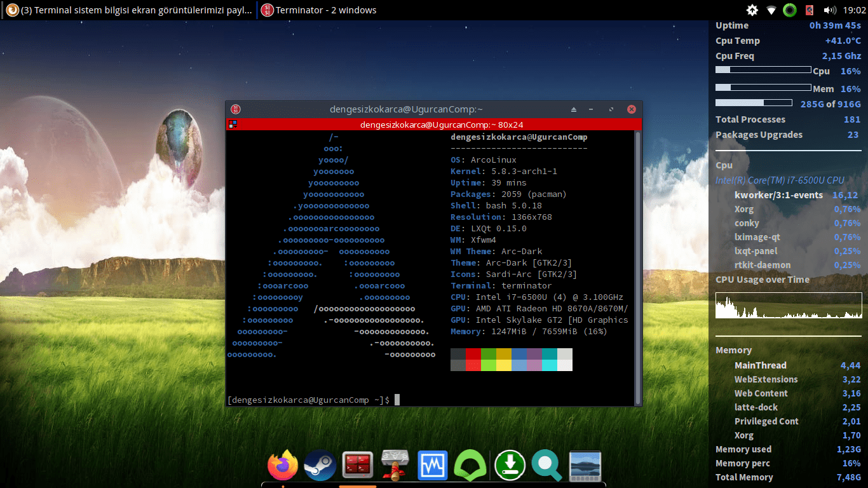
Task: Click the hammer and scroll dock icon
Action: (395, 466)
